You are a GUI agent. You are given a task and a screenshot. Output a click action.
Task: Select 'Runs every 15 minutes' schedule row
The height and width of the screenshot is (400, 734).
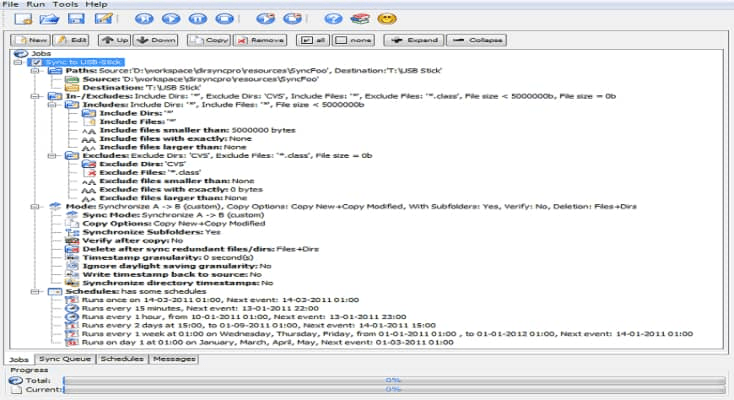click(192, 309)
